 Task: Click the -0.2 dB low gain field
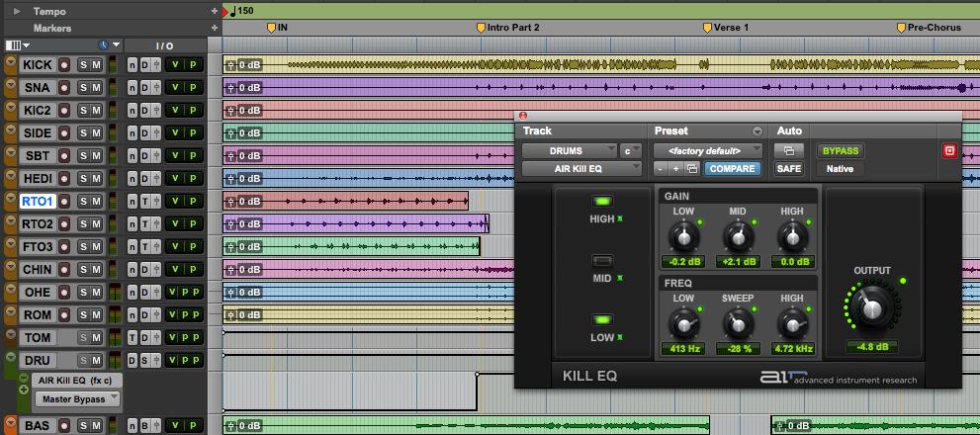(683, 262)
